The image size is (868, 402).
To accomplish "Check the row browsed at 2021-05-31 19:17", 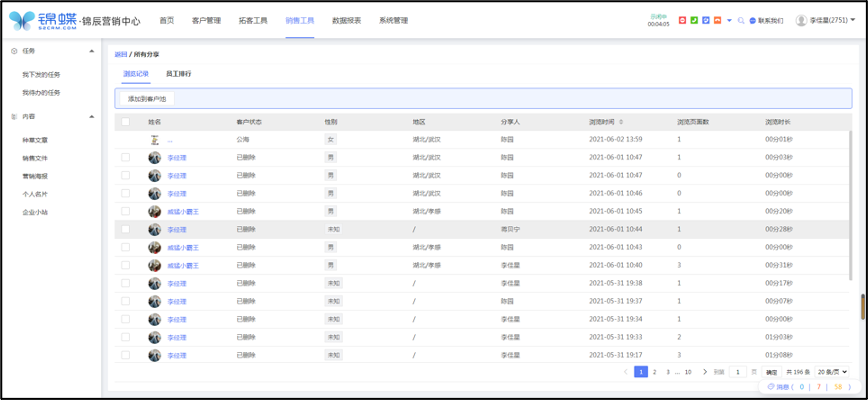I will point(126,355).
